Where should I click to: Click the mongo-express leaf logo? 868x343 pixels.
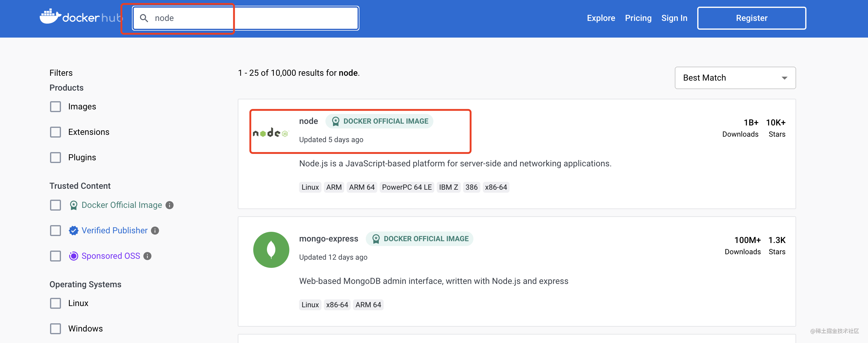[x=271, y=249]
